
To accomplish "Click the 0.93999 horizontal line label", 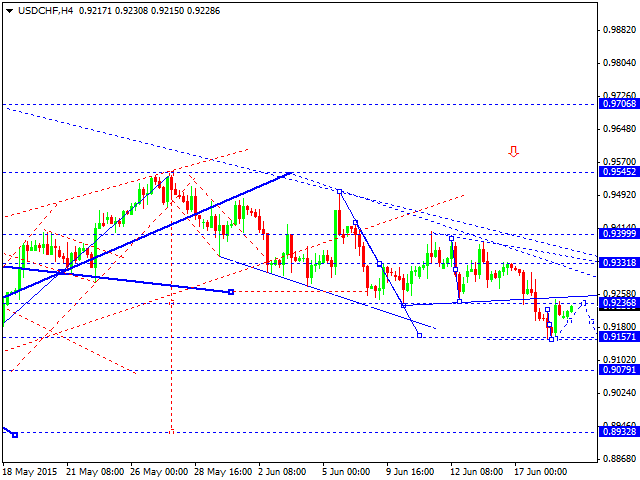I will (x=618, y=234).
